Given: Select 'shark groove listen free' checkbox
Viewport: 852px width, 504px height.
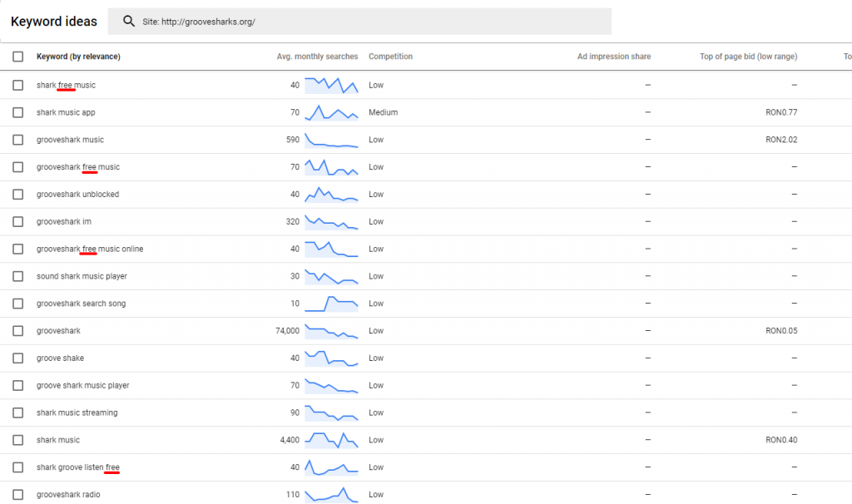Looking at the screenshot, I should [18, 467].
